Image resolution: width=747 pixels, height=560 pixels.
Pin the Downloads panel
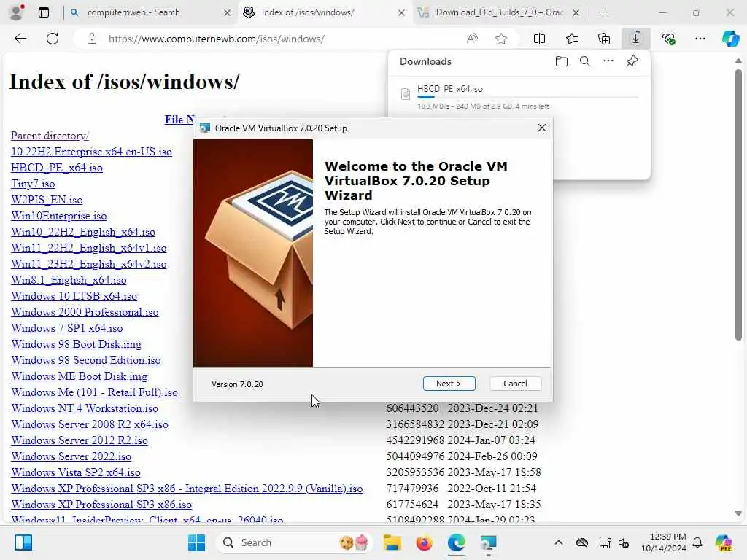[632, 61]
